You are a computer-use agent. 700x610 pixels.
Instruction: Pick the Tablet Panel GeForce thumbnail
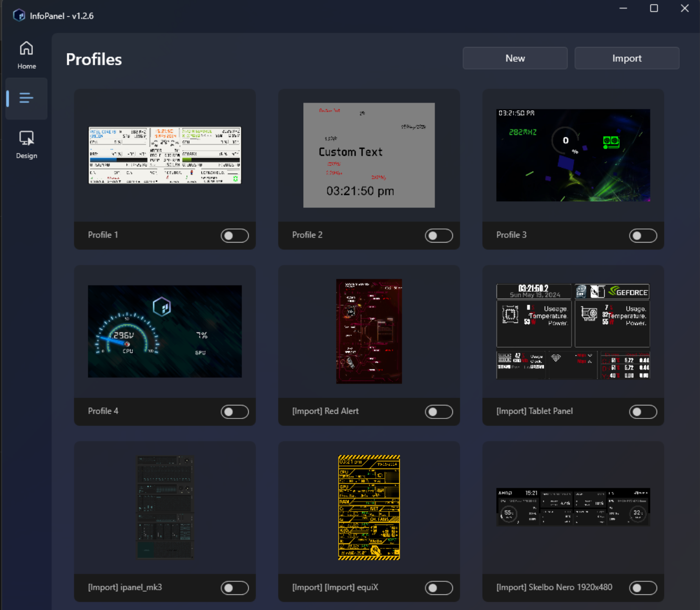coord(573,332)
